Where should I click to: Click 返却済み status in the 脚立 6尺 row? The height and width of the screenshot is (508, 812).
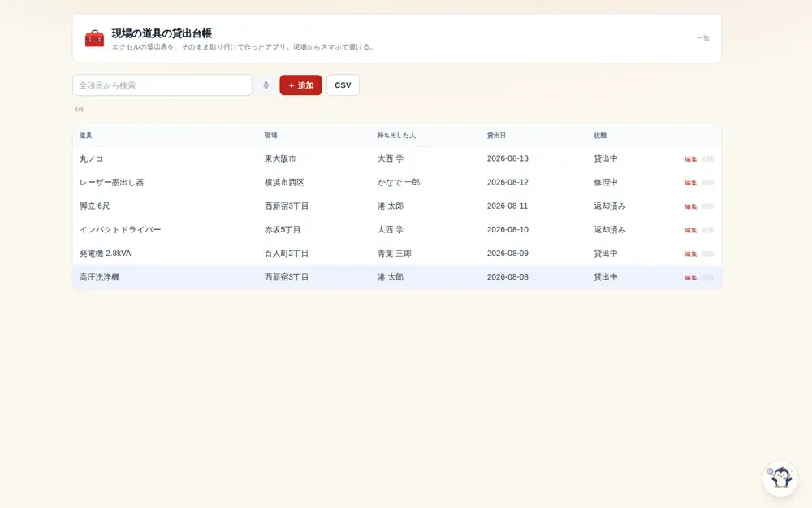[x=610, y=206]
